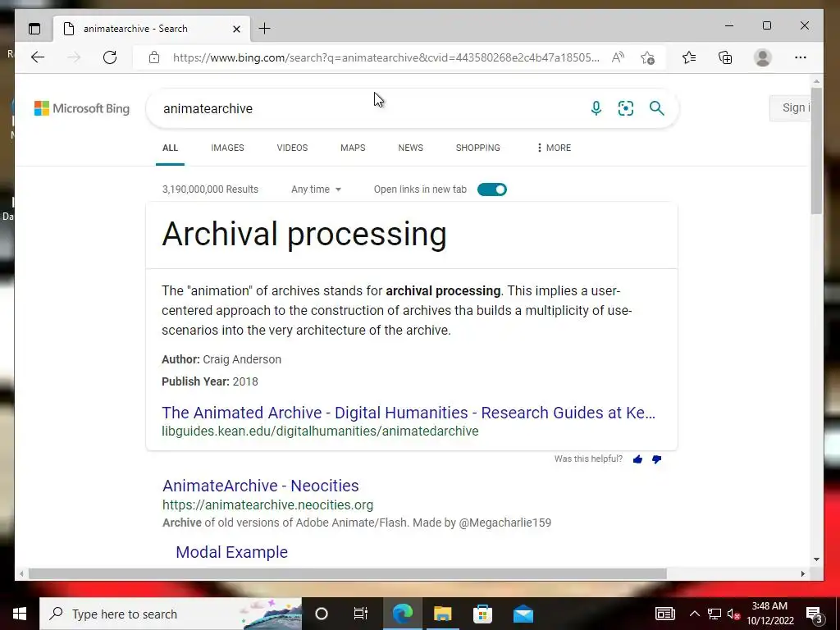Screen dimensions: 840x630
Task: Open the news and interests taskbar icon
Action: [664, 614]
